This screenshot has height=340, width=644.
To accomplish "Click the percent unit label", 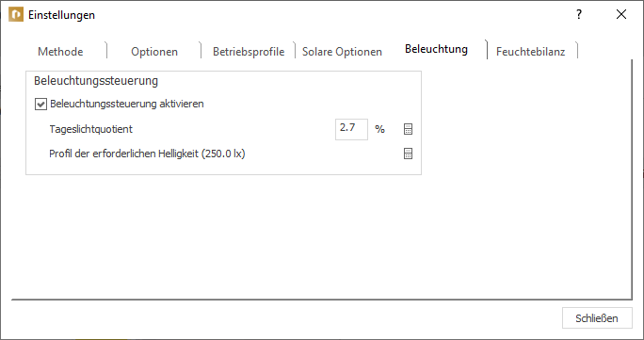I will [x=380, y=129].
